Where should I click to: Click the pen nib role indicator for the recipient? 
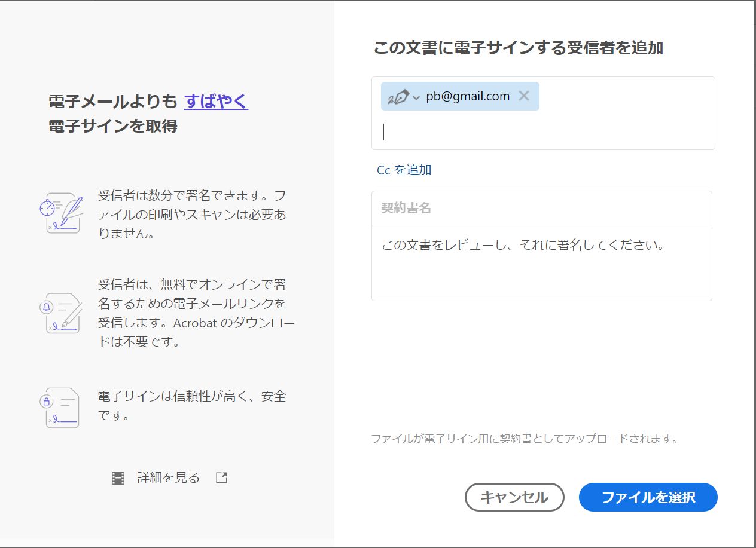398,96
